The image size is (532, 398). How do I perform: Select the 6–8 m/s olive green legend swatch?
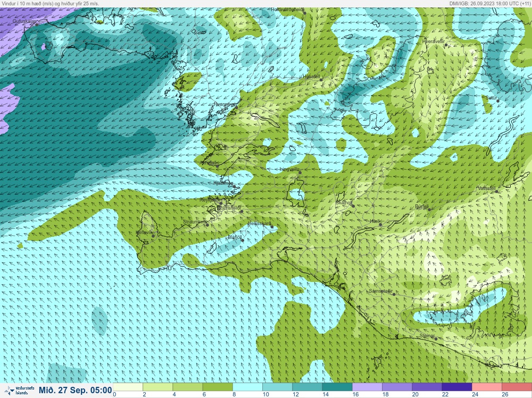(x=218, y=387)
